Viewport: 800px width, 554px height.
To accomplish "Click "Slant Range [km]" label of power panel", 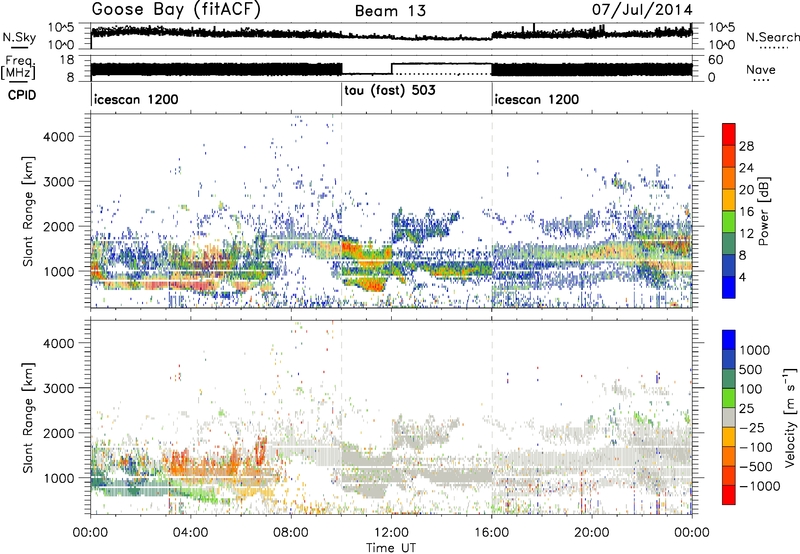I will click(x=28, y=211).
